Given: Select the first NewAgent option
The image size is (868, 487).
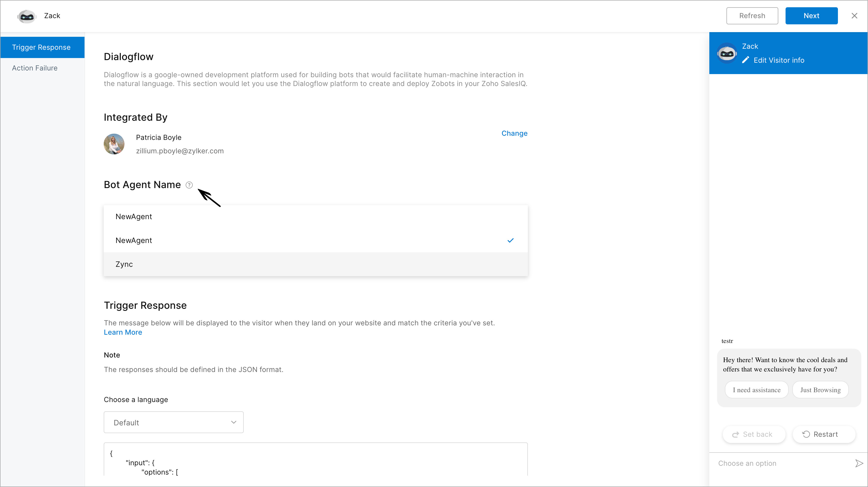Looking at the screenshot, I should pos(134,216).
